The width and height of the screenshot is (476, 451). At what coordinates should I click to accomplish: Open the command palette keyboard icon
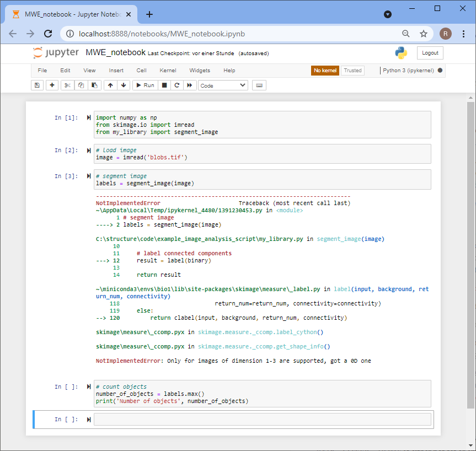(259, 85)
